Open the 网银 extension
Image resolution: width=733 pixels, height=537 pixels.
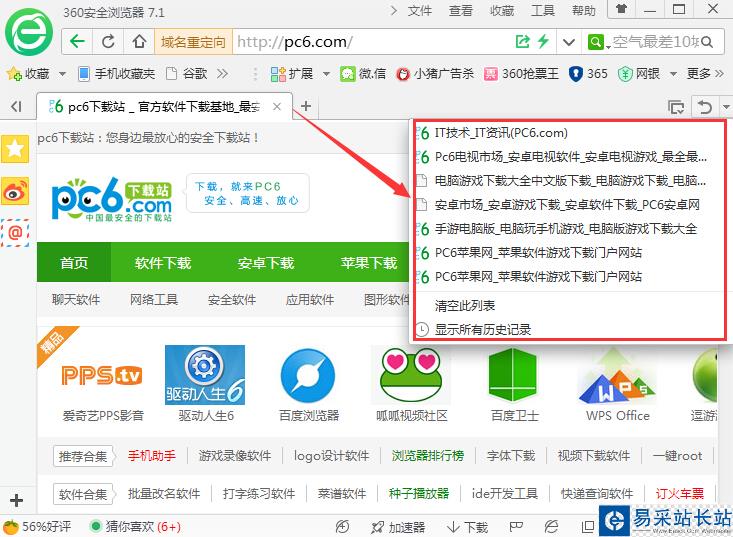tap(639, 74)
